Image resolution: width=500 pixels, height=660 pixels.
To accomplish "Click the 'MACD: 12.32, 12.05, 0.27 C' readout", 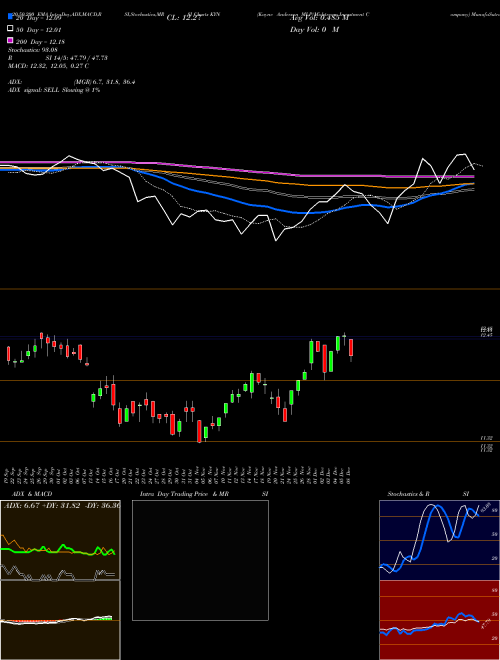I will (48, 66).
